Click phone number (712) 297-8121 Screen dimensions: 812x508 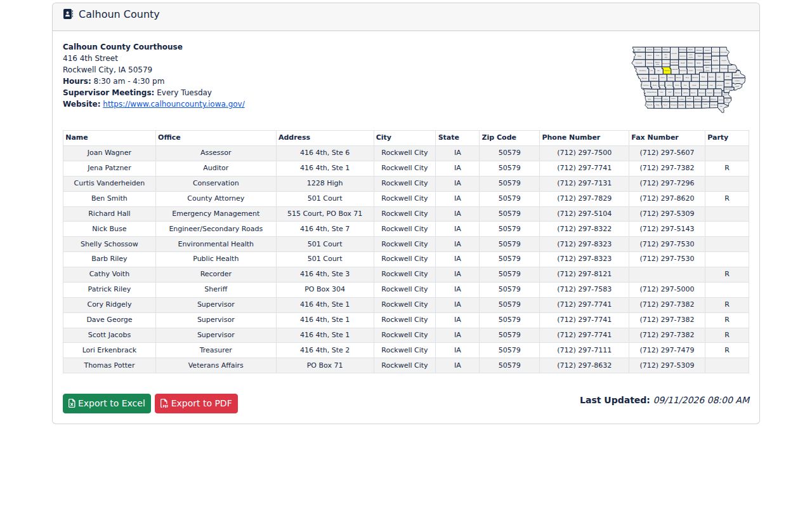pos(584,274)
